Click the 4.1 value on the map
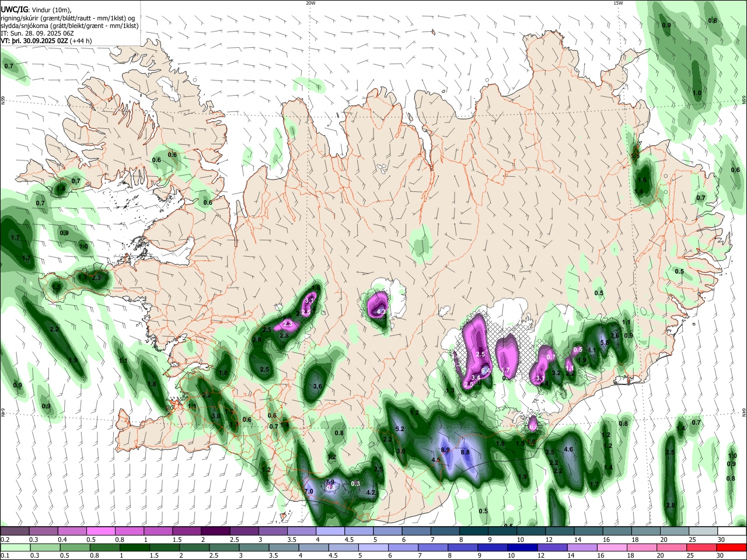The width and height of the screenshot is (747, 560). 591,351
